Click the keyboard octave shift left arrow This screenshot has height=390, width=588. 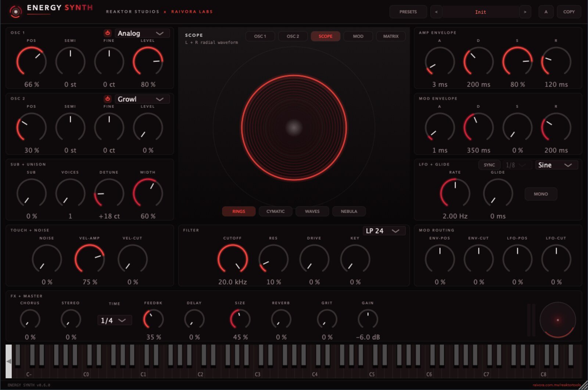coord(9,361)
